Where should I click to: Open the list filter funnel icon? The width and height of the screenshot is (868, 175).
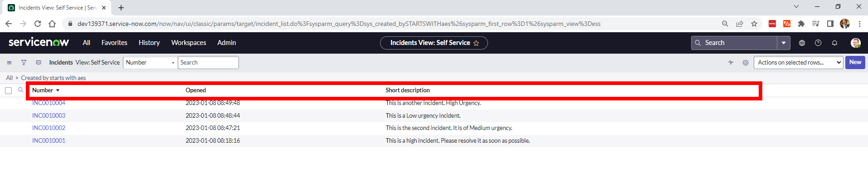(x=24, y=63)
